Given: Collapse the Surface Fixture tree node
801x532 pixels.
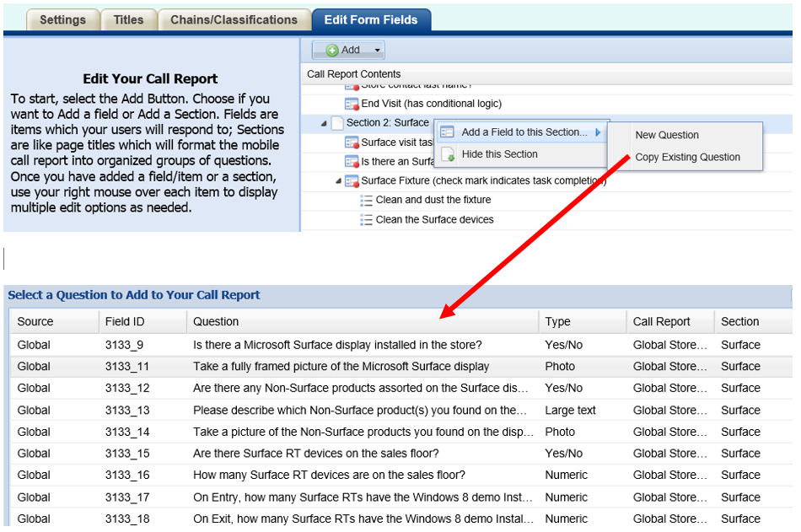Looking at the screenshot, I should pyautogui.click(x=339, y=181).
